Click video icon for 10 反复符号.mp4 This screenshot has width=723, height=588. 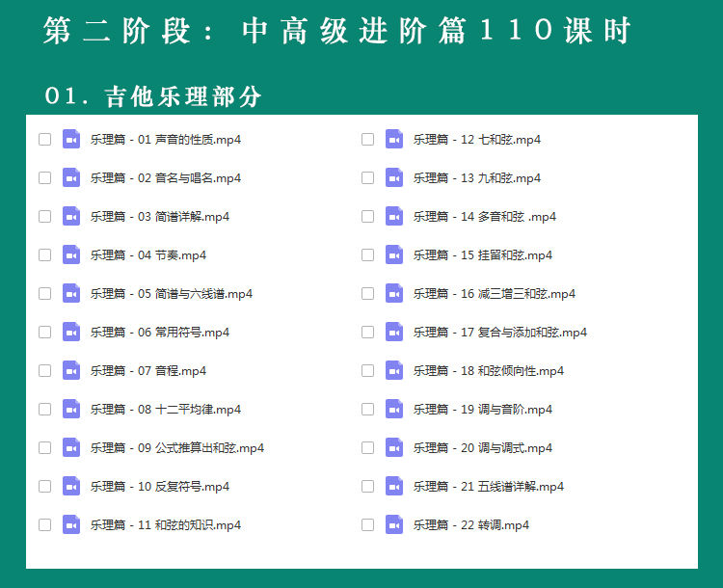pos(71,486)
